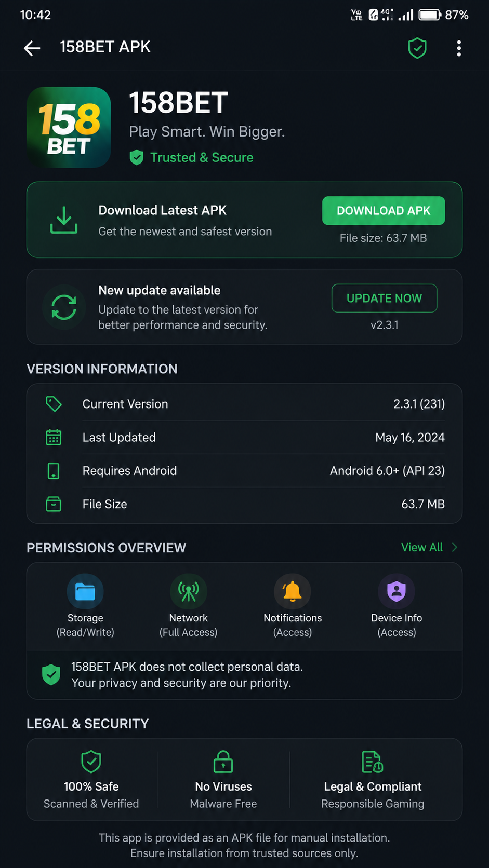The width and height of the screenshot is (489, 868).
Task: Tap the No Viruses lock icon
Action: (x=223, y=762)
